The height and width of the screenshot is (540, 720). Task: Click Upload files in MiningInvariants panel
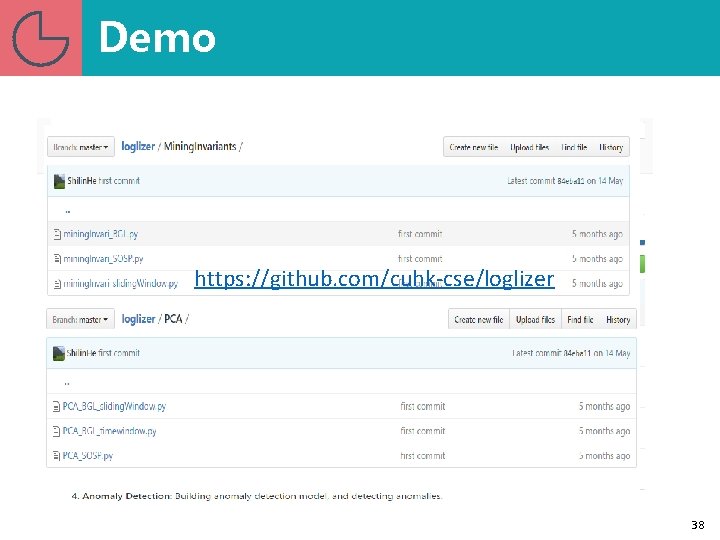point(529,147)
